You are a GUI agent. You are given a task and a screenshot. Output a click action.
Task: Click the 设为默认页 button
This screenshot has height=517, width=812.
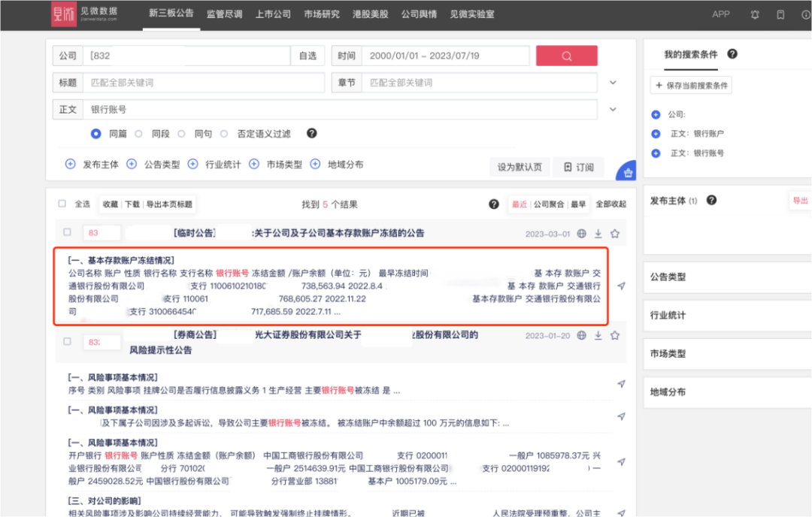click(520, 167)
